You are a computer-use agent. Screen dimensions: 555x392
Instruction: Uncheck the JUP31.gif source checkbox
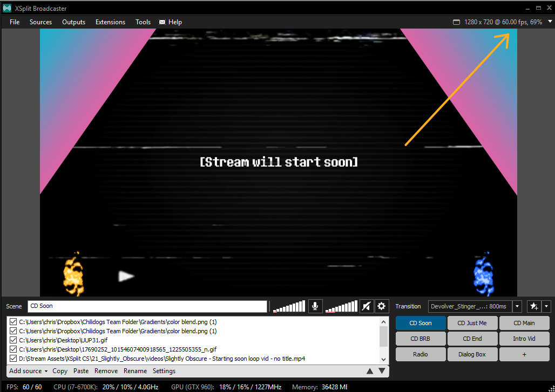(13, 340)
